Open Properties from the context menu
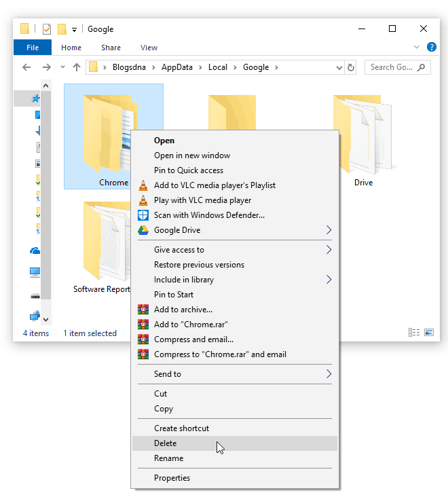Screen dimensions: 448x497 tap(235, 478)
